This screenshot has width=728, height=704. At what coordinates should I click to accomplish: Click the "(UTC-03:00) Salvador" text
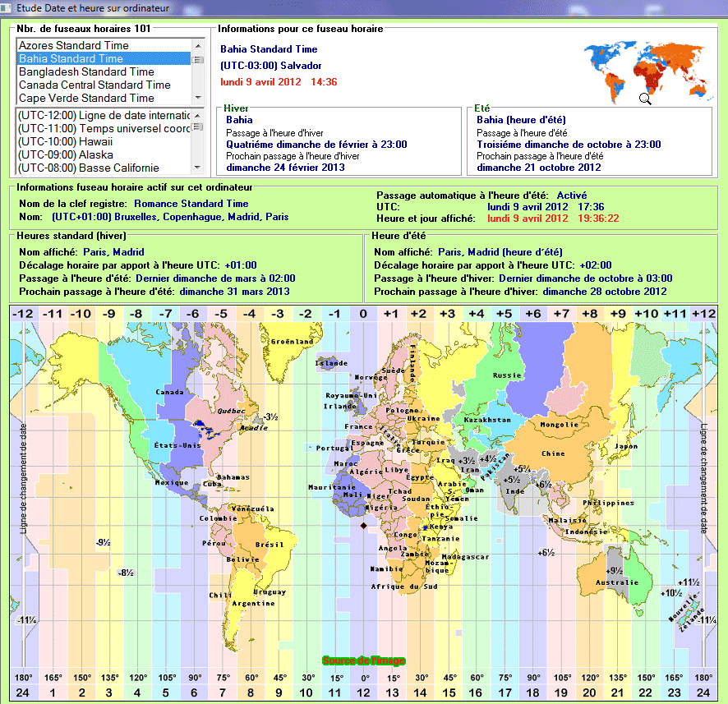click(x=270, y=66)
